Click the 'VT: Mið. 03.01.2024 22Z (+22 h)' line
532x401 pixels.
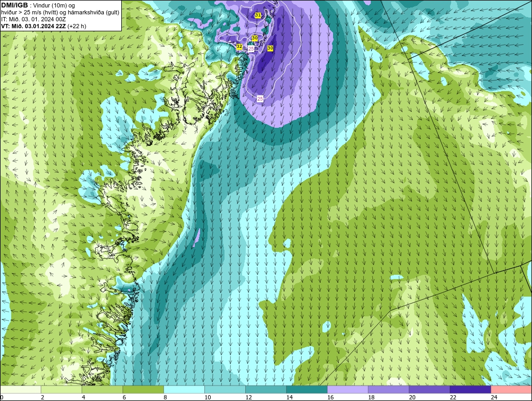pyautogui.click(x=44, y=26)
